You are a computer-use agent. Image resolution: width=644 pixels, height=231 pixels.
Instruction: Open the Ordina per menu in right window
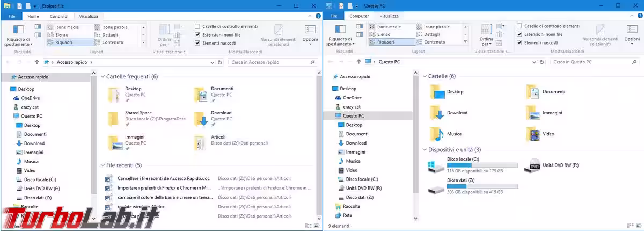486,35
